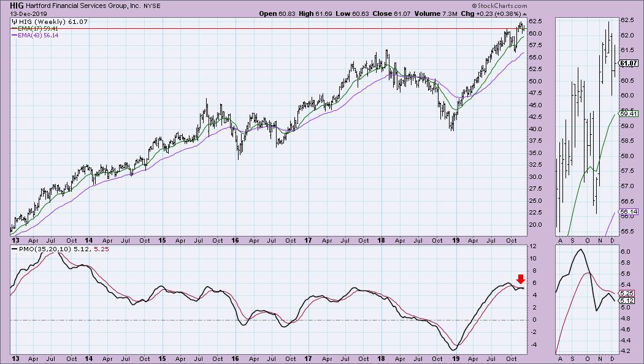Click the black 5.12 PMO value tag
Image resolution: width=644 pixels, height=364 pixels.
[627, 300]
